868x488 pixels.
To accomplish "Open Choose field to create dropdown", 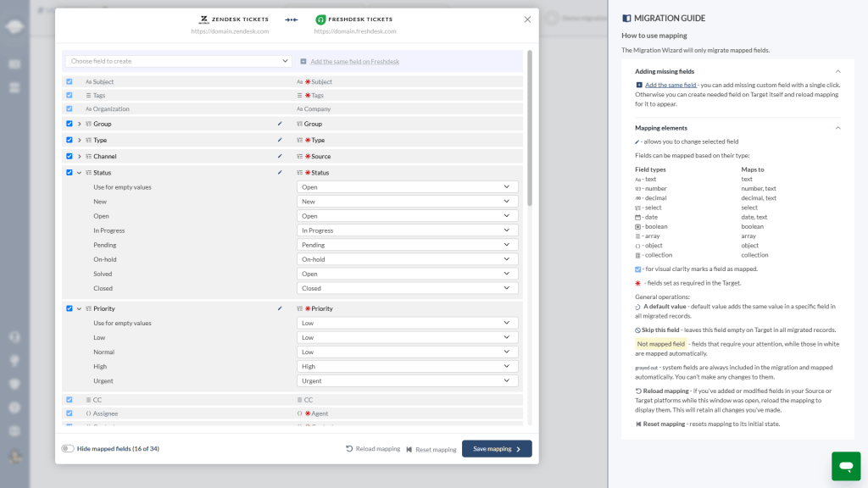I will (179, 61).
